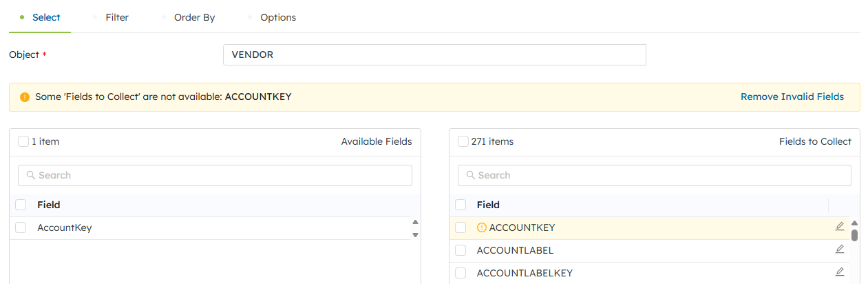This screenshot has height=284, width=868.
Task: Click warning icon beside ACCOUNTKEY field
Action: click(x=482, y=227)
